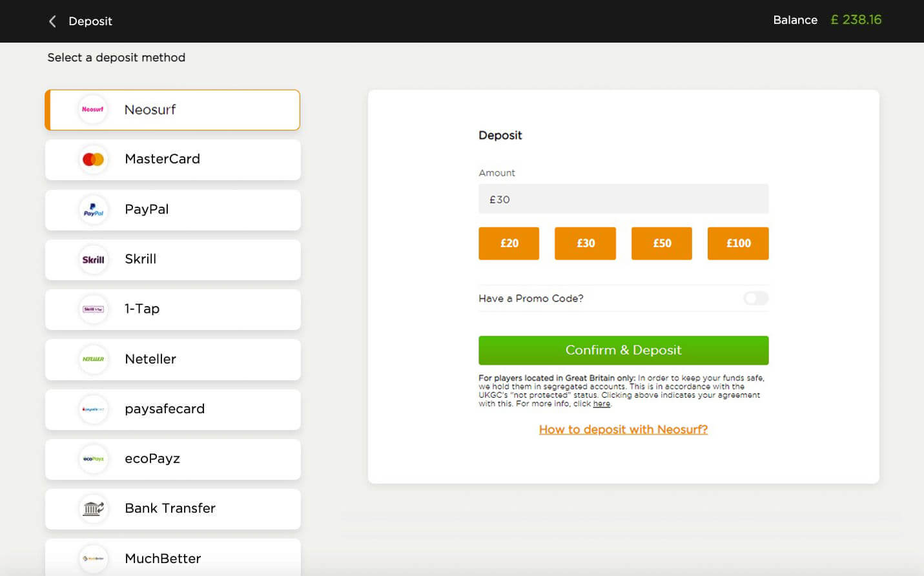This screenshot has width=924, height=576.
Task: Select Neosurf deposit method
Action: tap(172, 110)
